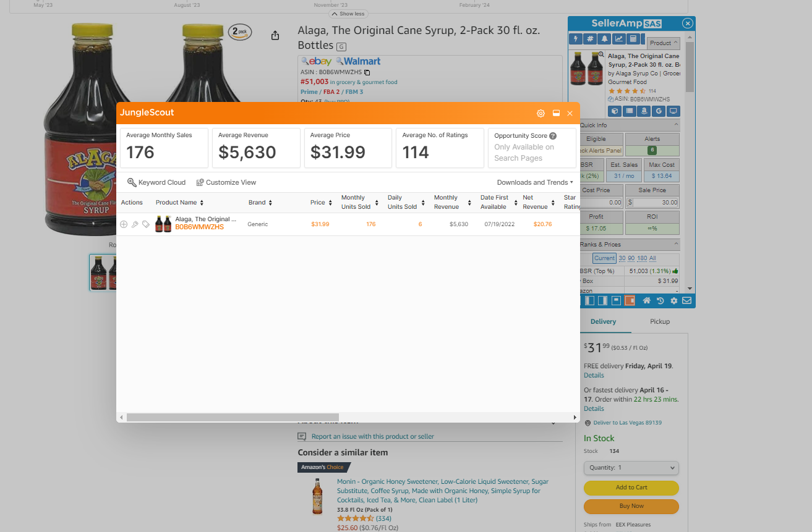
Task: Click the add (plus) action icon for Alaga row
Action: tap(124, 224)
